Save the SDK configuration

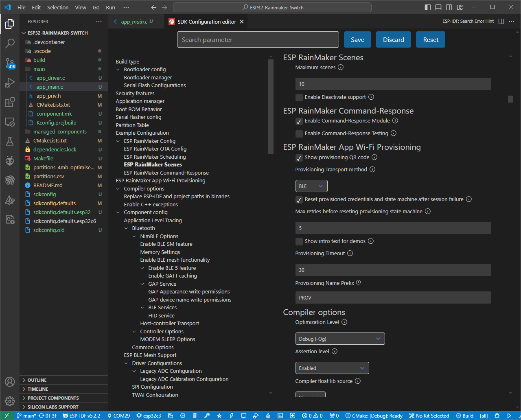coord(357,39)
